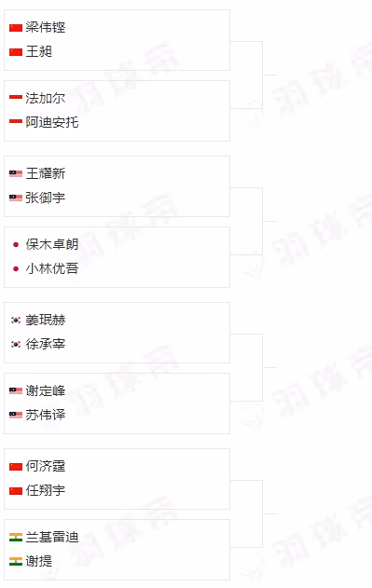Viewport: 372px width, 588px height.
Task: Select player name 张御宇
Action: (46, 198)
